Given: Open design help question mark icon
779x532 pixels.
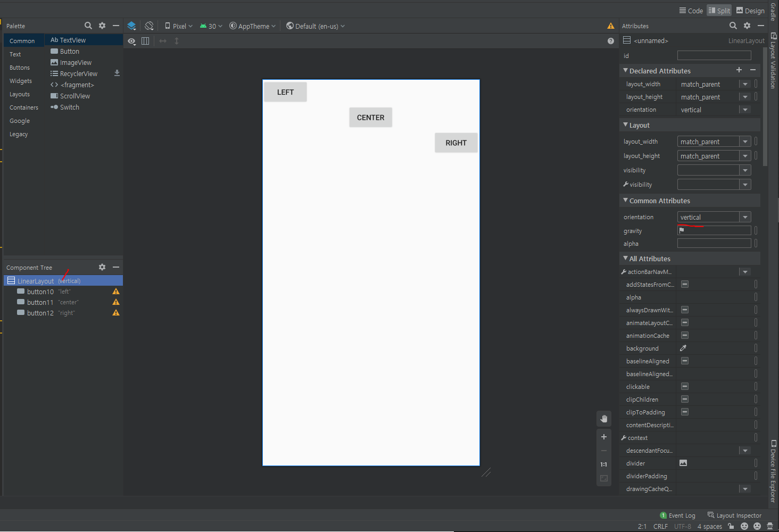Looking at the screenshot, I should [x=611, y=41].
